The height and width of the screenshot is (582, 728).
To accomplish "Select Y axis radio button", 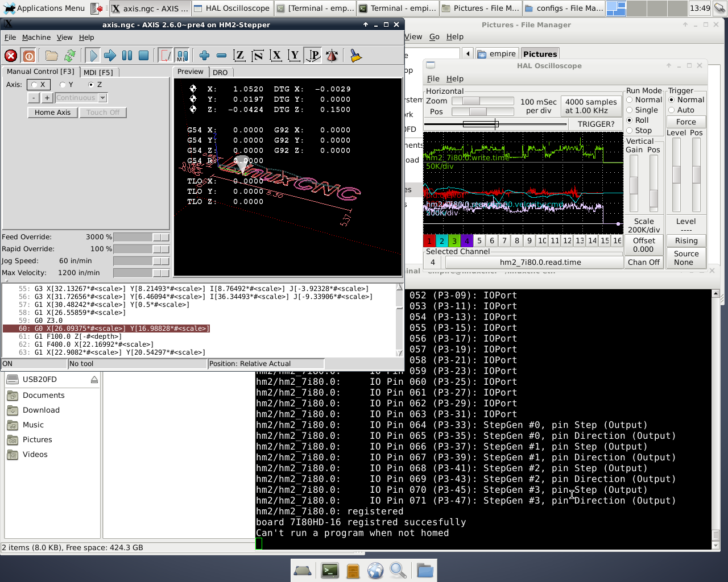I will coord(67,85).
